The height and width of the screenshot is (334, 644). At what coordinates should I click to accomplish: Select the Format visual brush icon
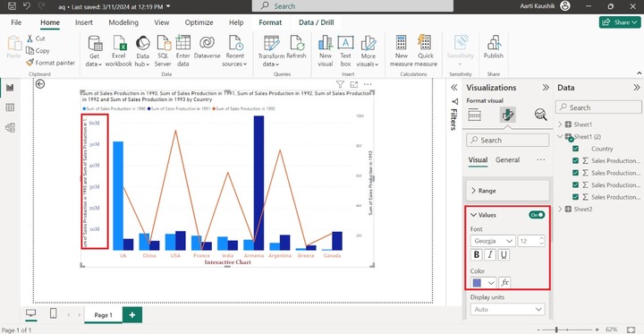[x=508, y=115]
